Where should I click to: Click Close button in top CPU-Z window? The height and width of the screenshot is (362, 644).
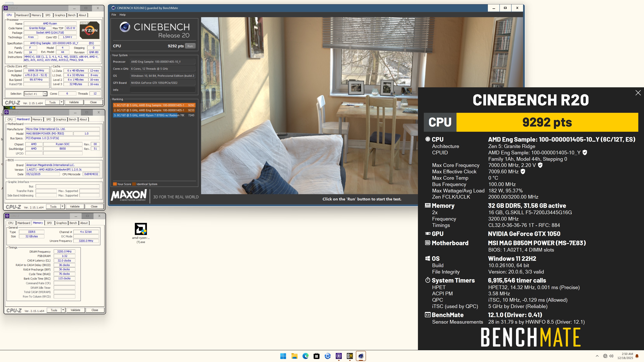tap(93, 102)
